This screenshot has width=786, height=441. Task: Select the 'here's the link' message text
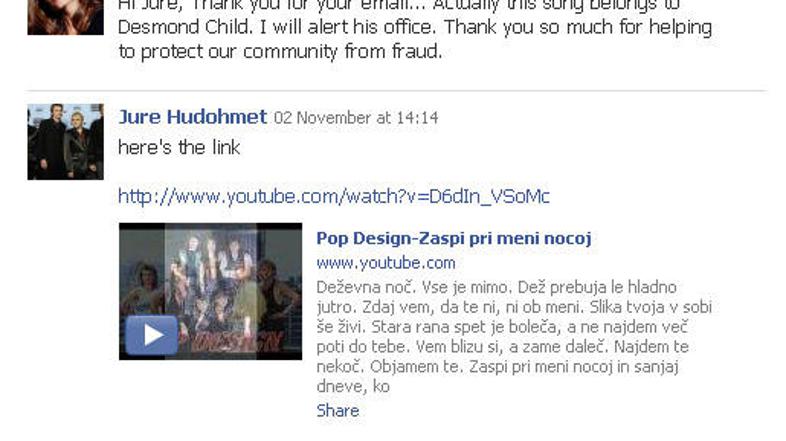point(179,147)
